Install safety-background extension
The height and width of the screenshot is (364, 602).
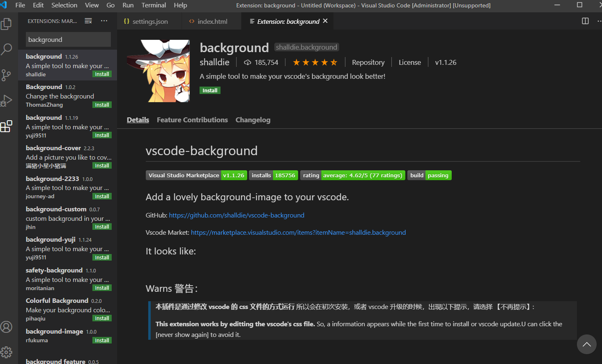coord(102,288)
